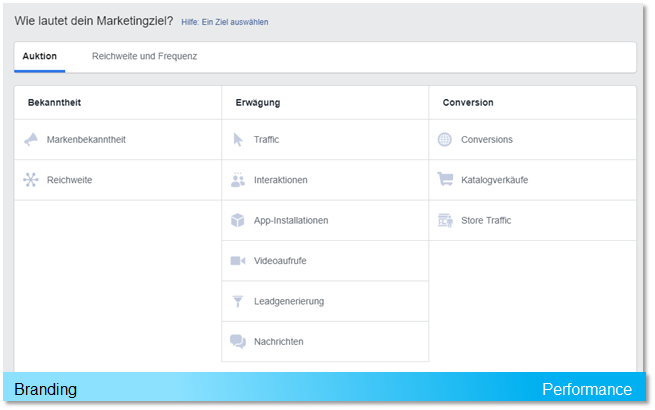The image size is (655, 410).
Task: Select the Leadgenerierung objective label
Action: point(289,301)
